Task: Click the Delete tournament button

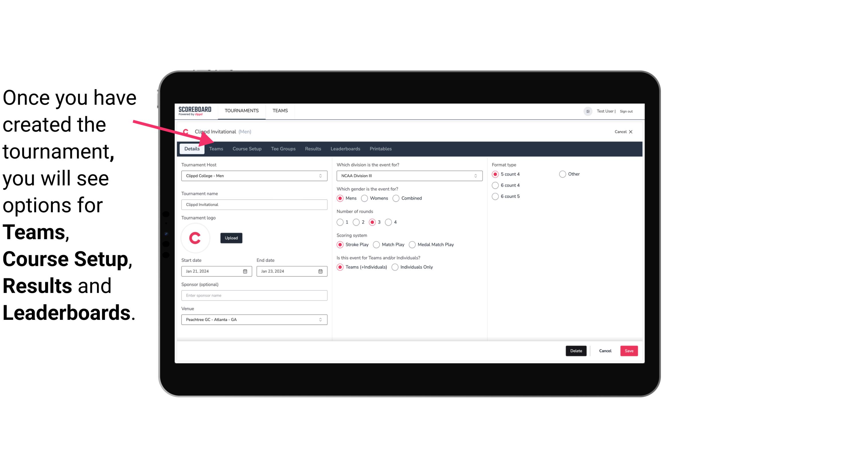Action: (575, 351)
